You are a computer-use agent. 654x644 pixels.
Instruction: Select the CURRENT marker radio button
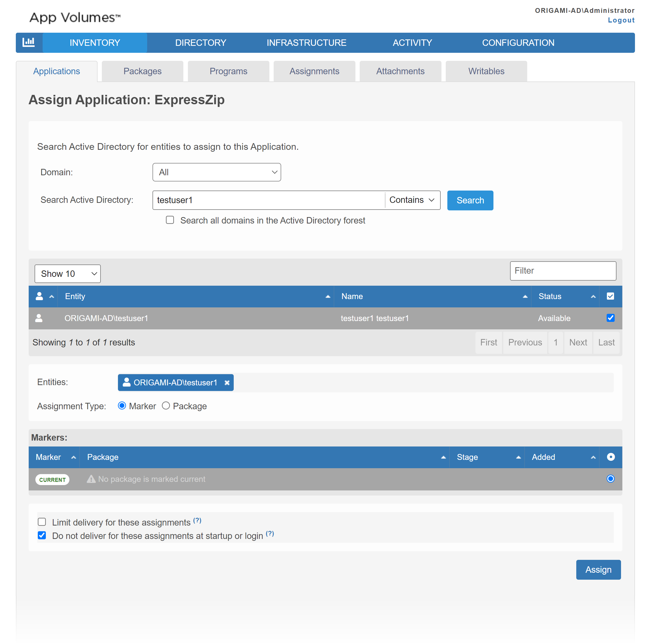tap(610, 478)
